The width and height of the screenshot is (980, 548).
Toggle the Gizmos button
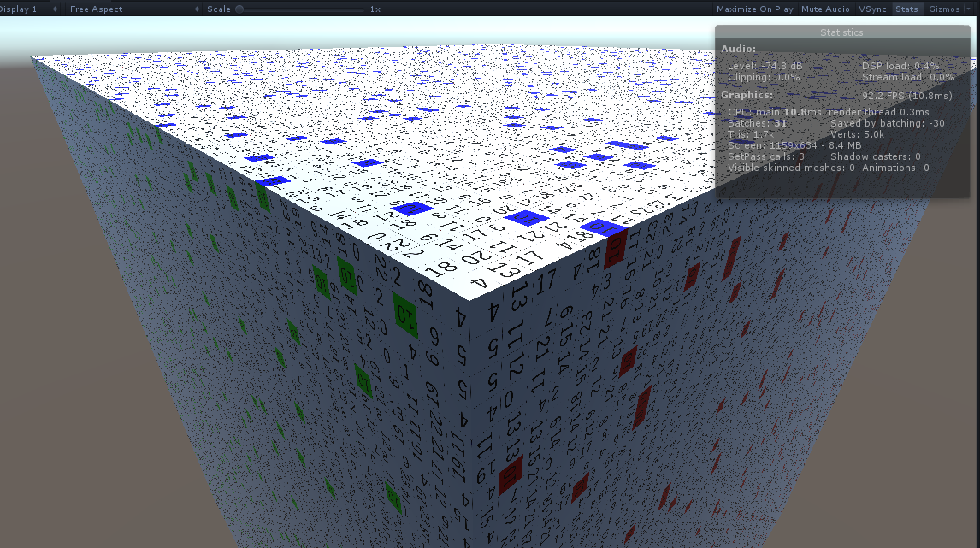tap(944, 9)
